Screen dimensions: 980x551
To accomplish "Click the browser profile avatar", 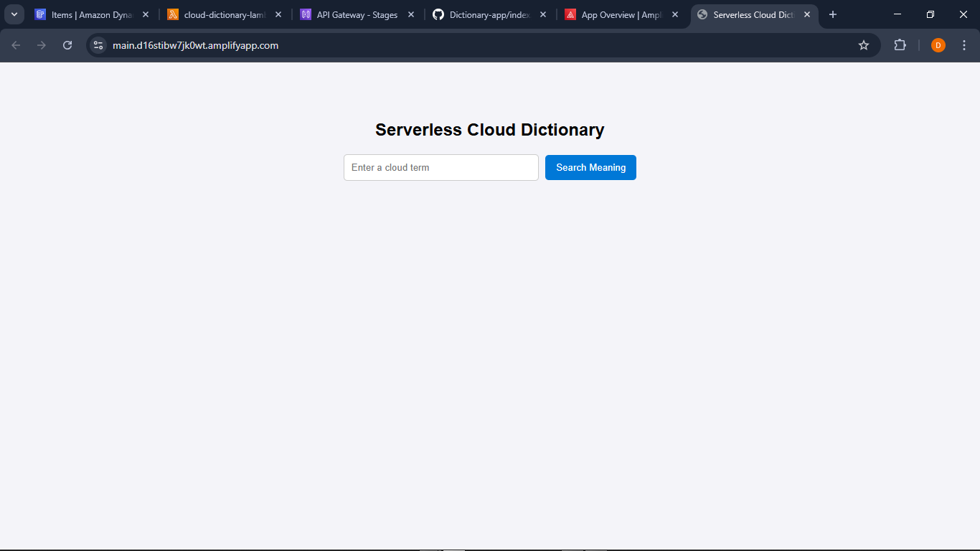I will 938,44.
